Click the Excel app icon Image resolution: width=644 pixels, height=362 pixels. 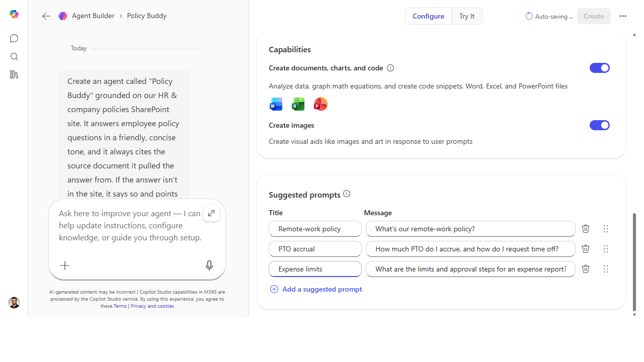298,104
